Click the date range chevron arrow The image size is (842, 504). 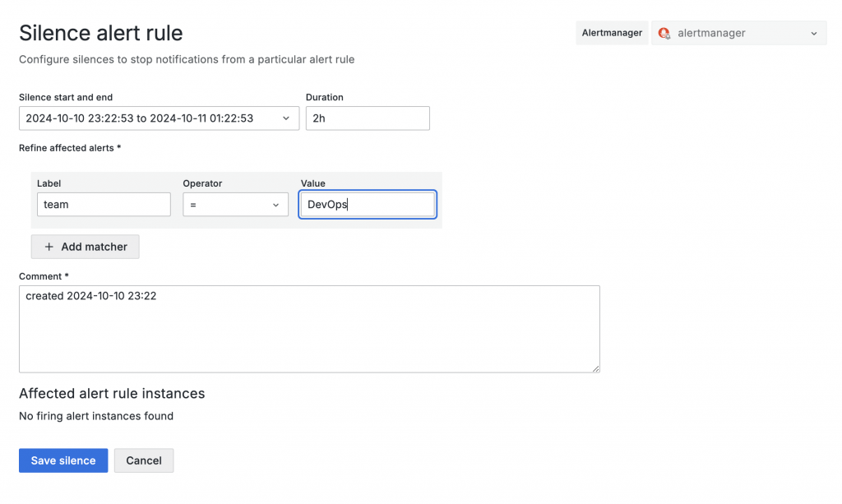point(286,118)
